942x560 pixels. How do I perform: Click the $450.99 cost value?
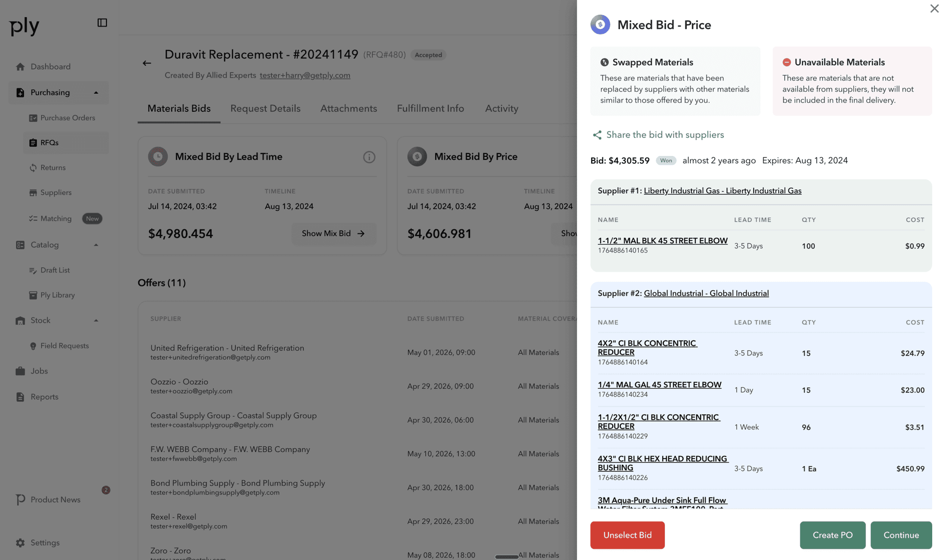tap(910, 469)
